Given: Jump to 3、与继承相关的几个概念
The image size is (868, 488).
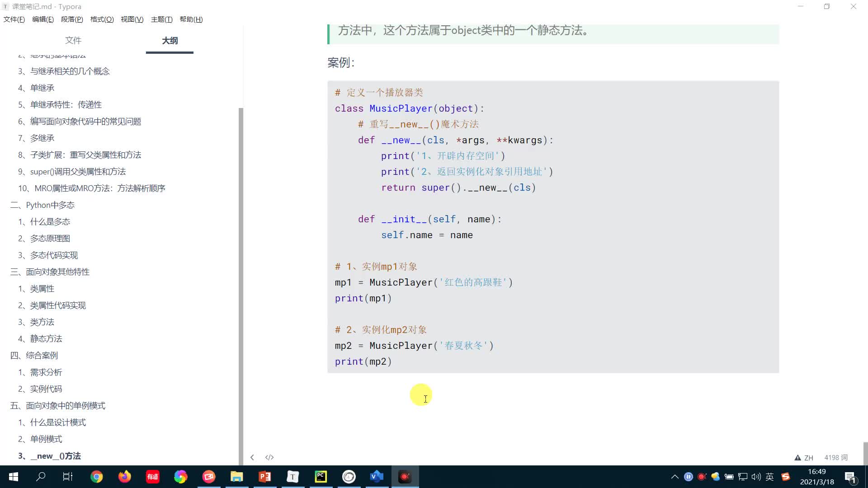Looking at the screenshot, I should click(64, 71).
